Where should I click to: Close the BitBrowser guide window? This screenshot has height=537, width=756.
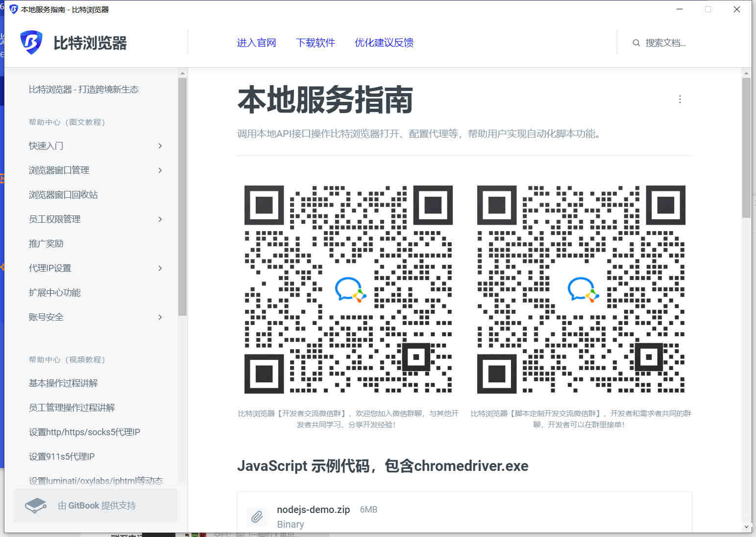click(x=736, y=9)
